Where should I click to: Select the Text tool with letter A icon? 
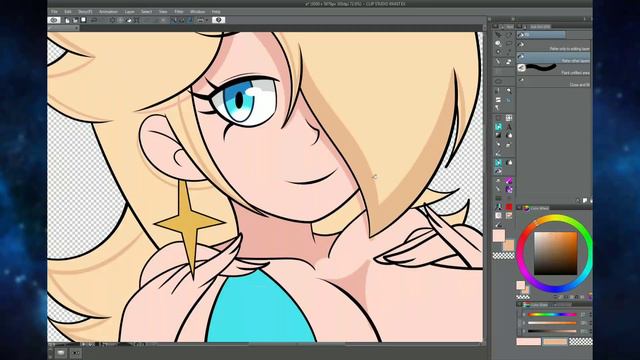coord(509,127)
